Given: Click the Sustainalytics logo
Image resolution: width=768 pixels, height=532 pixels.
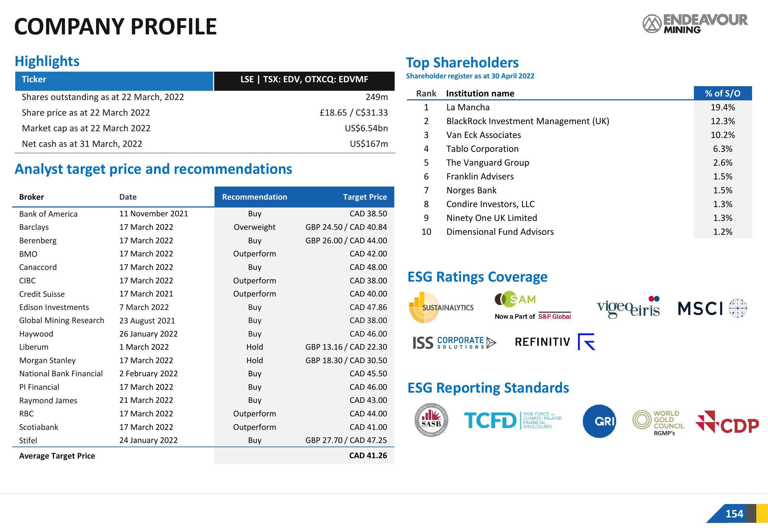Looking at the screenshot, I should pos(441,307).
